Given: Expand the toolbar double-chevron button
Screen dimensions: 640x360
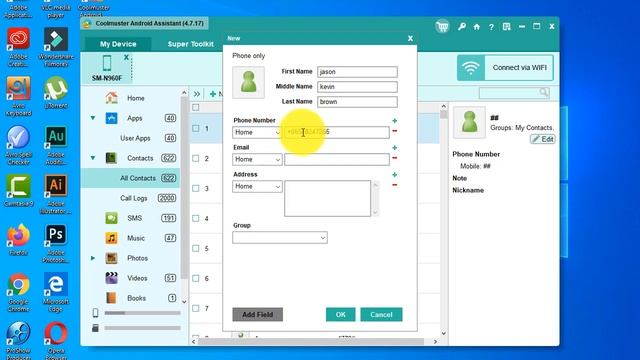Looking at the screenshot, I should [197, 94].
